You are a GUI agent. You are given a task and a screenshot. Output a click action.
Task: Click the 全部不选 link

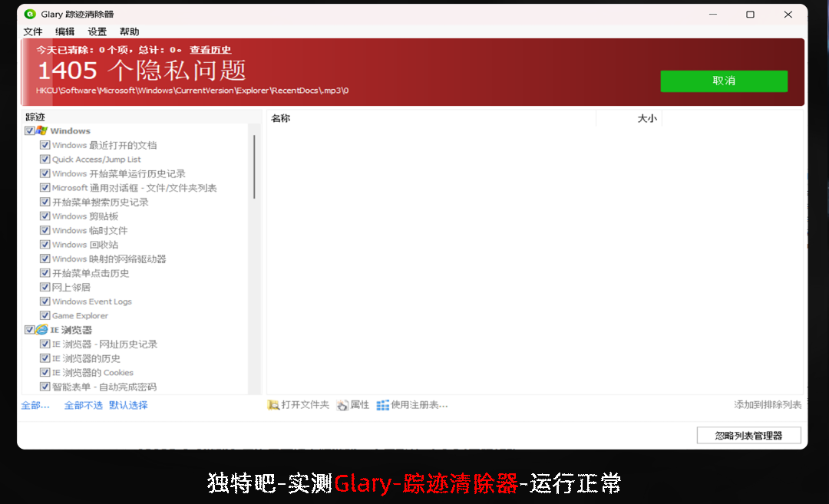[x=83, y=405]
